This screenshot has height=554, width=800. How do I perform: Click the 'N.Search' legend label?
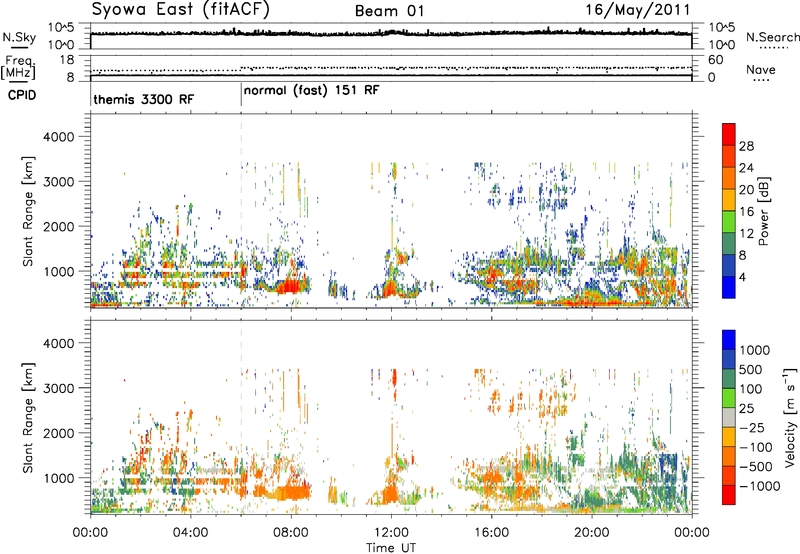click(772, 37)
